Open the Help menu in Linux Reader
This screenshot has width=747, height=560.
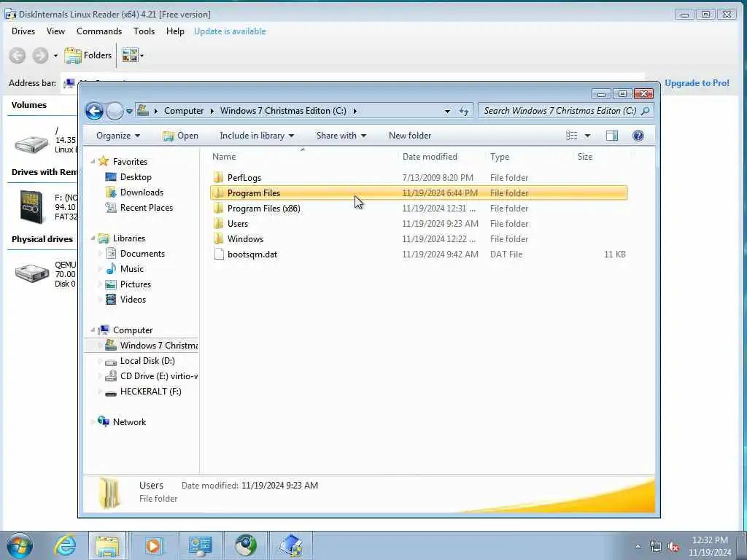[175, 31]
